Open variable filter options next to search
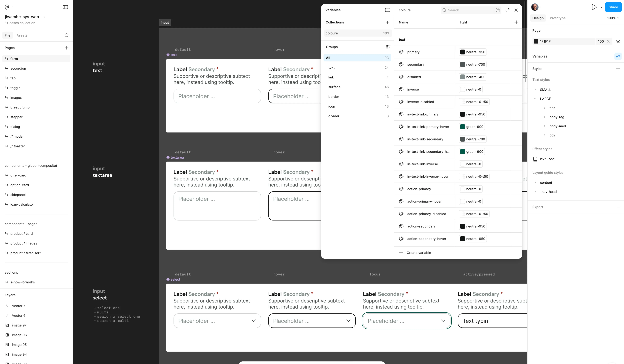624x364 pixels. click(x=498, y=10)
